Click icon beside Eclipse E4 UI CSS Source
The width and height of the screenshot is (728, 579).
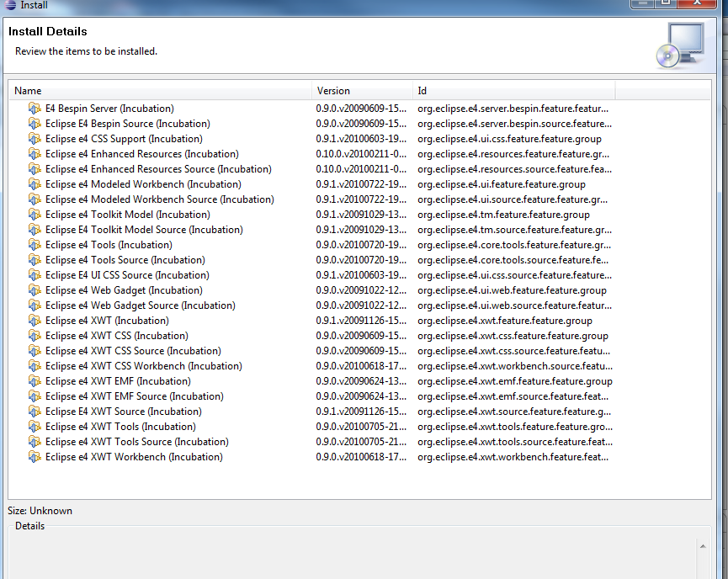tap(35, 275)
